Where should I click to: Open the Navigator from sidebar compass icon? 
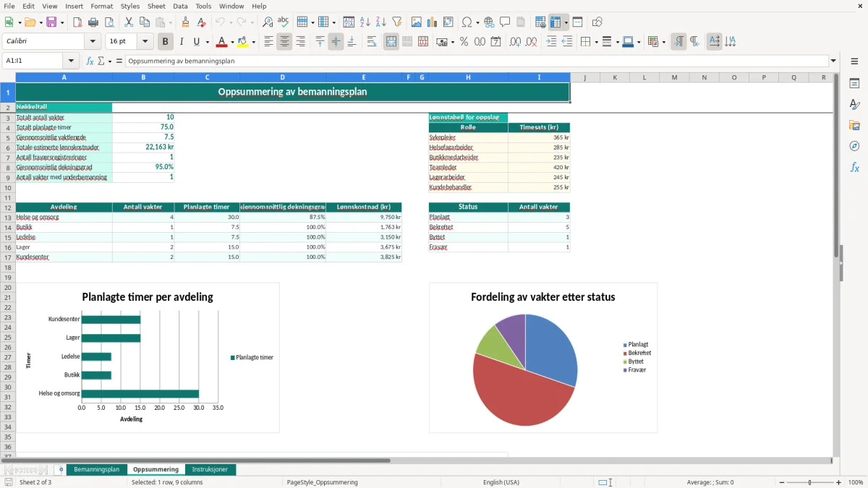854,146
